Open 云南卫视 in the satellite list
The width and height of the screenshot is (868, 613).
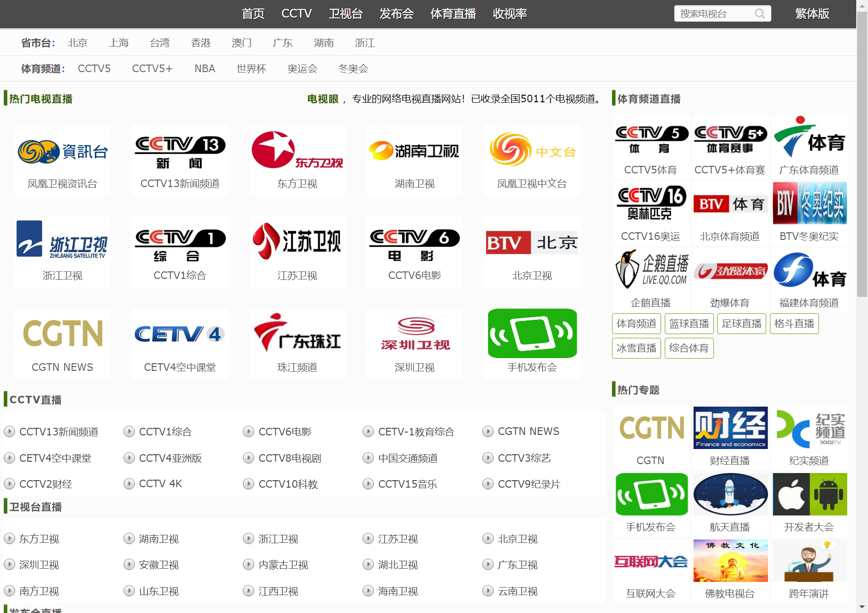click(x=518, y=591)
